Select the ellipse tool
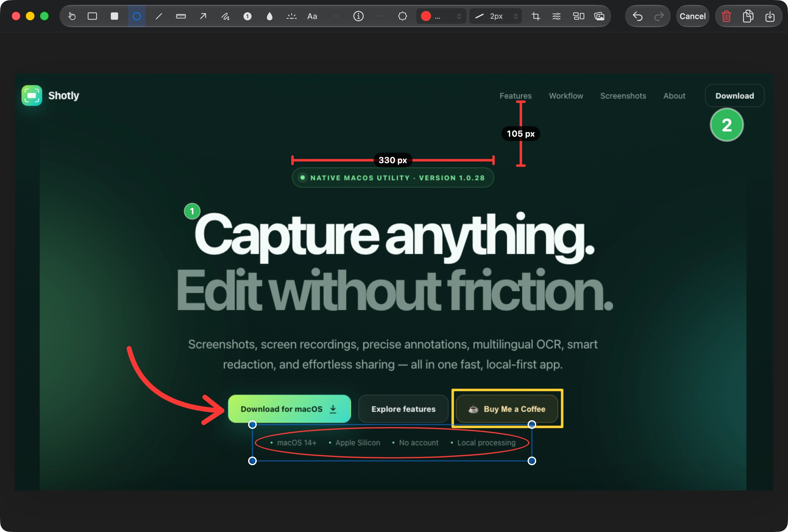The height and width of the screenshot is (532, 788). (x=137, y=16)
